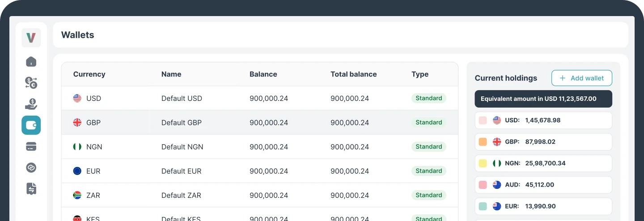Screen dimensions: 644x221
Task: Open the currency exchange sidebar icon
Action: (31, 83)
